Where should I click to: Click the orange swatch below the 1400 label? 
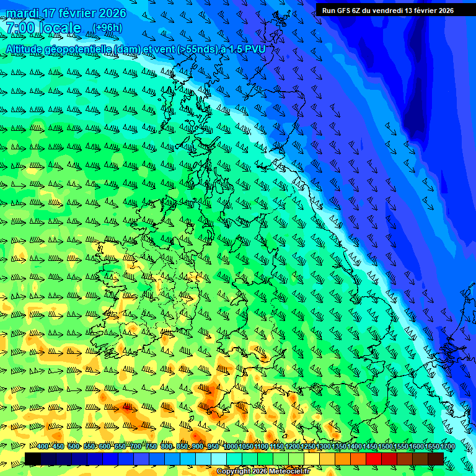point(358,459)
